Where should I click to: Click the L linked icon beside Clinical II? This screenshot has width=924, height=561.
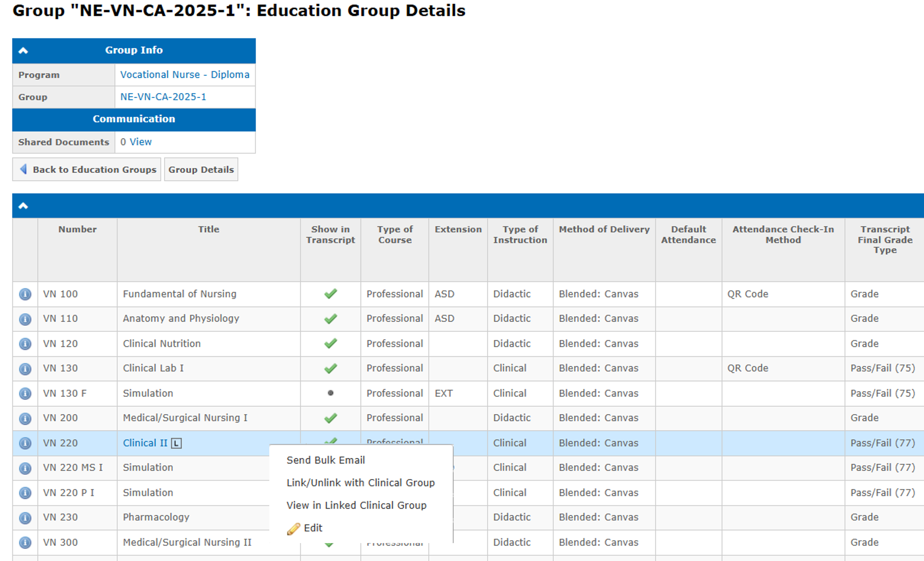[176, 444]
